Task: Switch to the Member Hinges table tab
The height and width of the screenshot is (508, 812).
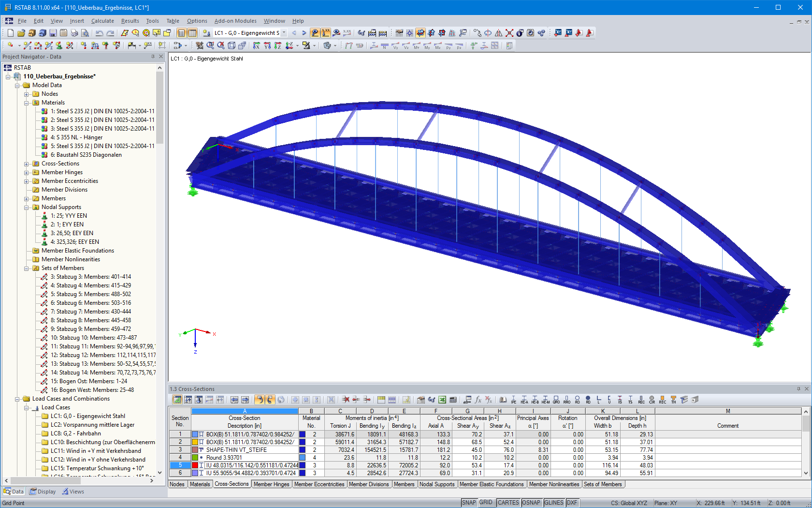Action: (271, 484)
